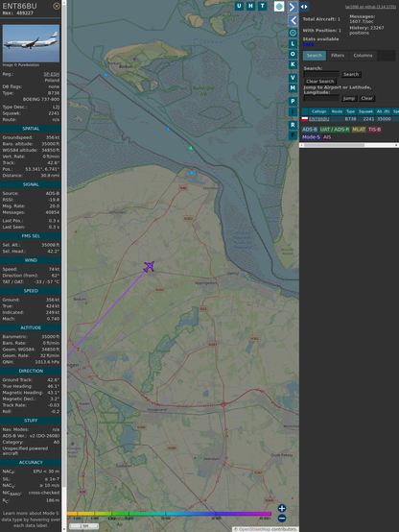Toggle the H map button
Viewport: 399px width, 532px height.
251,6
